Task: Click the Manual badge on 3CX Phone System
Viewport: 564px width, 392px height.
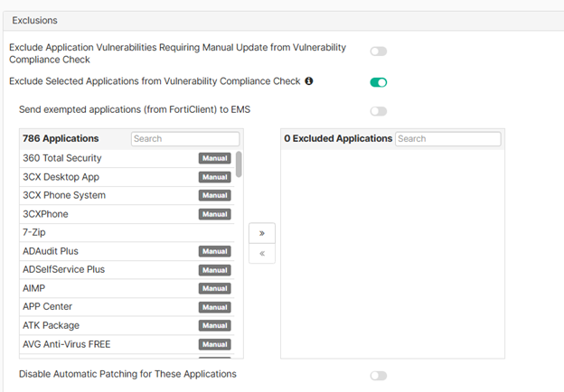Action: click(x=215, y=195)
